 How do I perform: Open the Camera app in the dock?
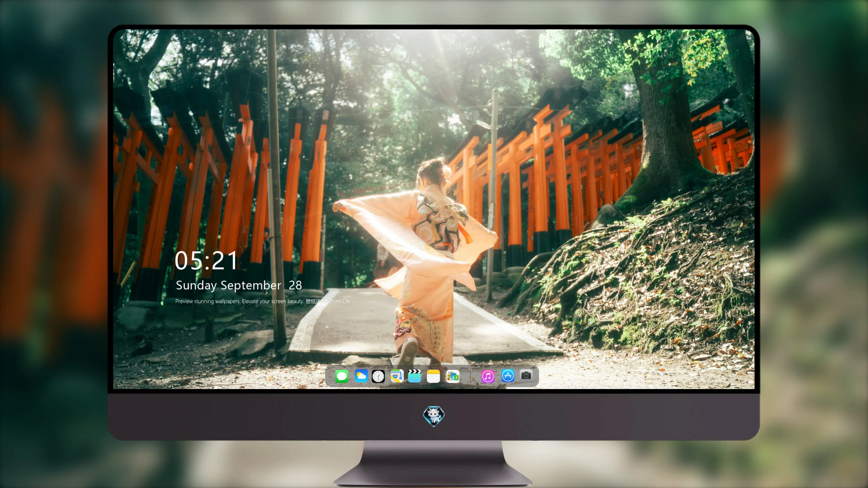click(x=526, y=375)
